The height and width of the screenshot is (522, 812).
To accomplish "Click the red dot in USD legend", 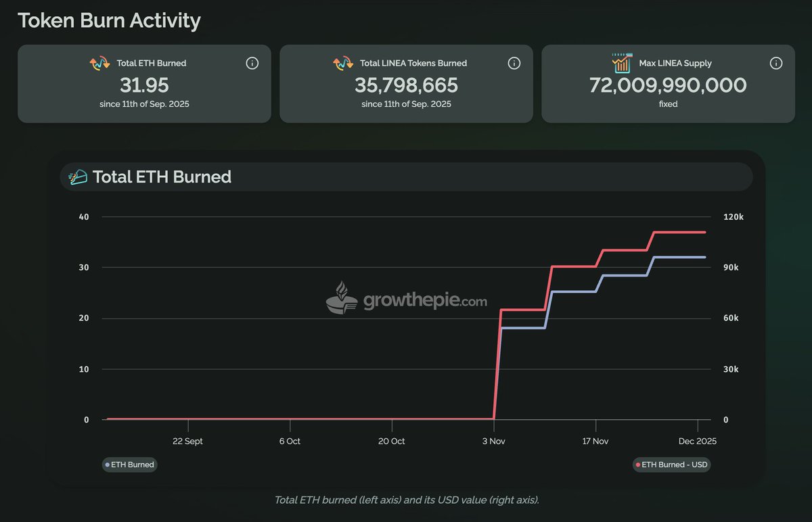I will 637,465.
